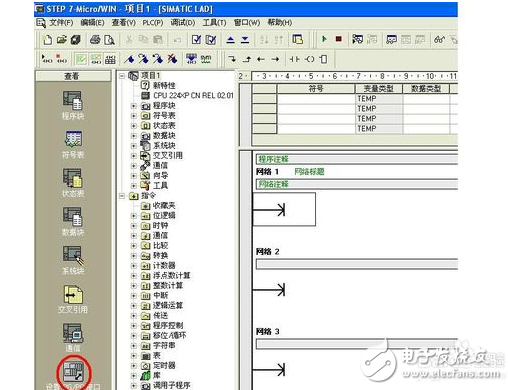Expand the 计数器 instruction folder
This screenshot has width=508, height=390.
[x=134, y=266]
